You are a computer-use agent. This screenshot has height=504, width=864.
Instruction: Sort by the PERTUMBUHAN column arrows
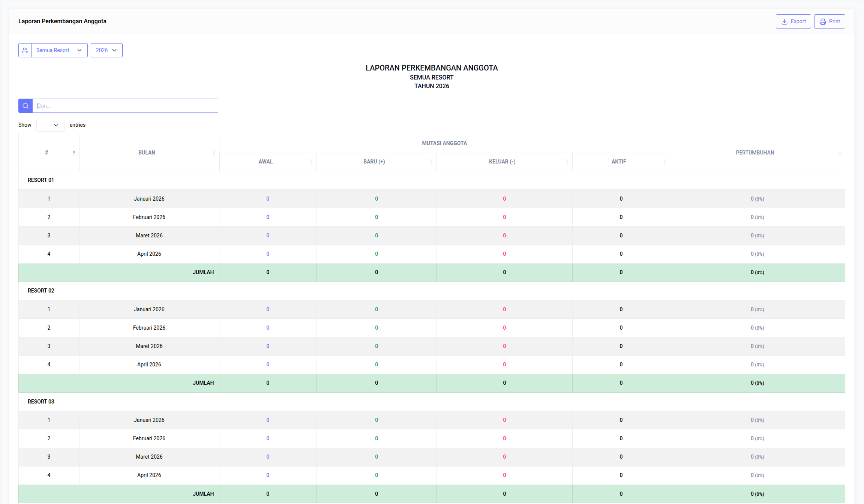(840, 153)
